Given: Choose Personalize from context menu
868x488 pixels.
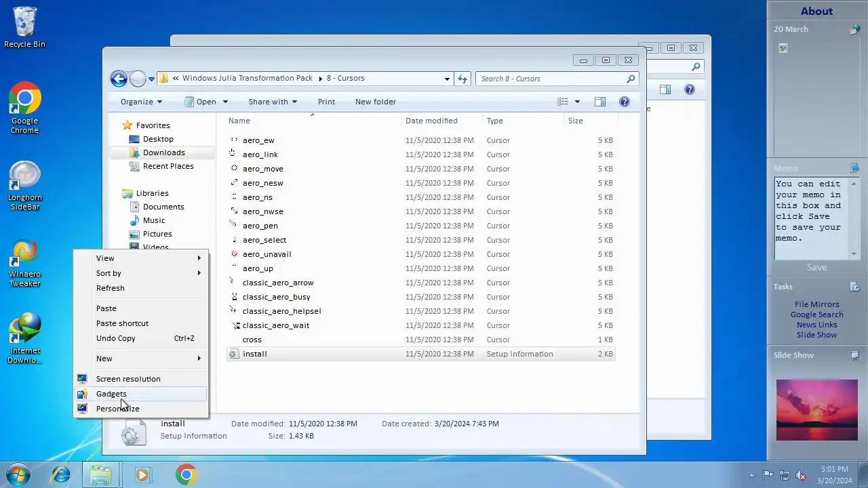Looking at the screenshot, I should point(141,409).
